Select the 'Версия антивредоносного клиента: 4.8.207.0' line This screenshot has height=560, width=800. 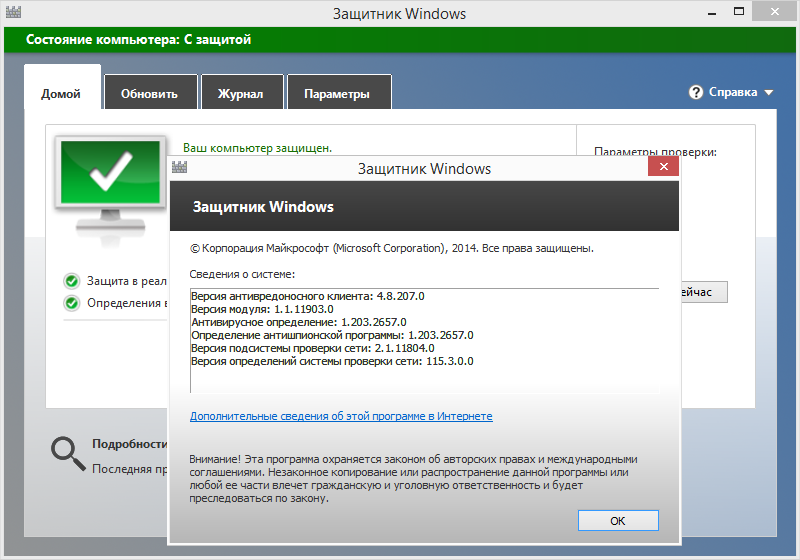click(x=308, y=296)
